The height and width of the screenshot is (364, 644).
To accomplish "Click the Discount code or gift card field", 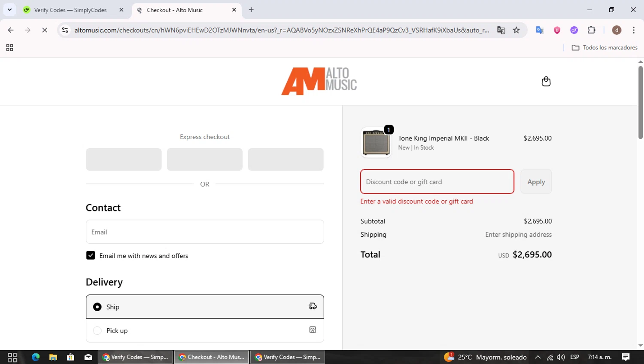I will pos(437,181).
